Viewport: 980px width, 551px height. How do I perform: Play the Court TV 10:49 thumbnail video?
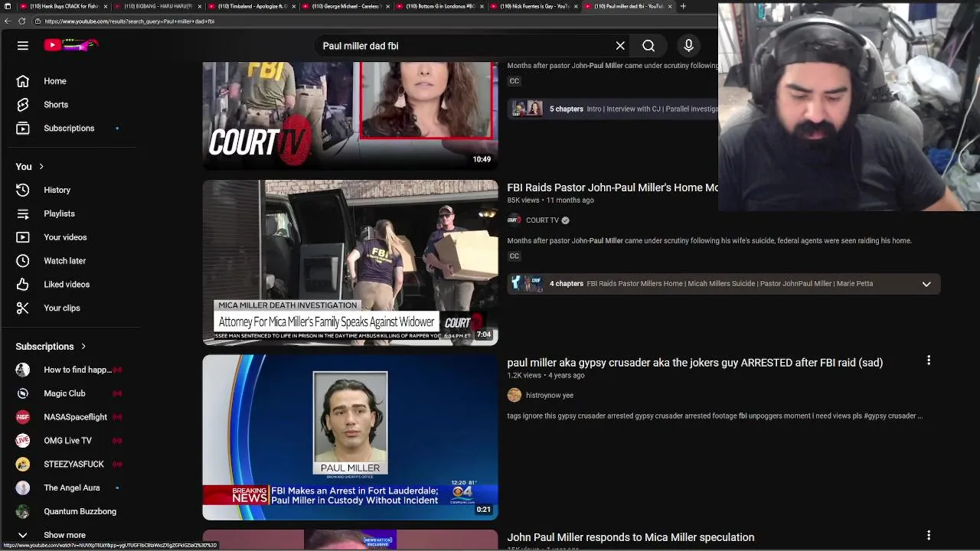coord(350,116)
